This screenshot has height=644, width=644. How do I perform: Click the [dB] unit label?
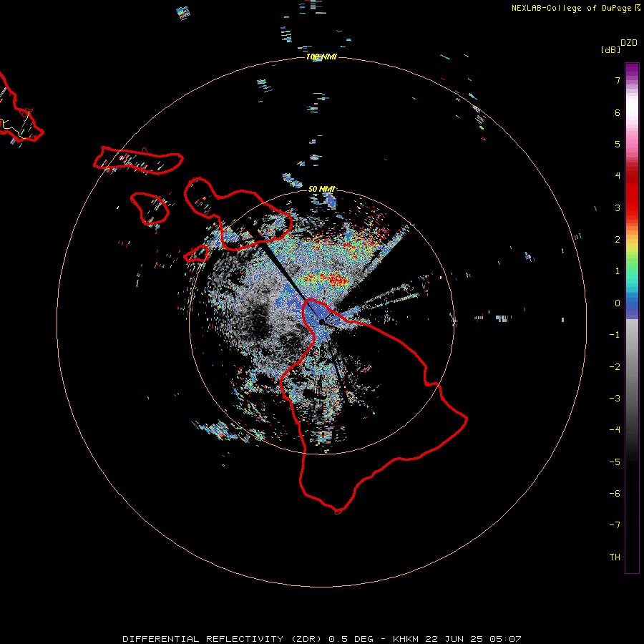(610, 49)
